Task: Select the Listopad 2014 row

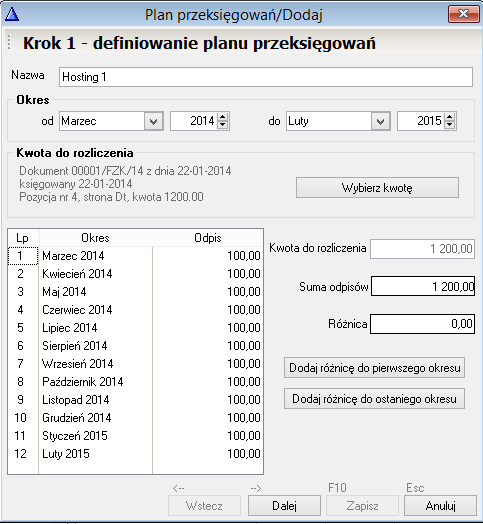Action: point(135,400)
